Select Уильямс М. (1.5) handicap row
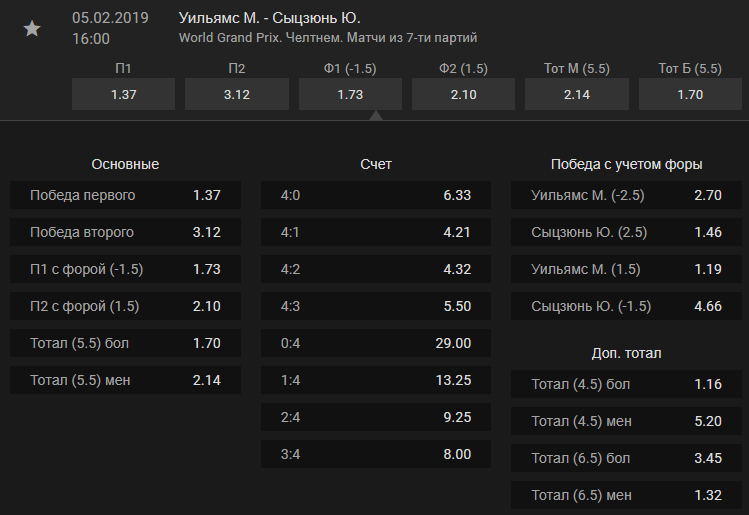 pos(626,269)
